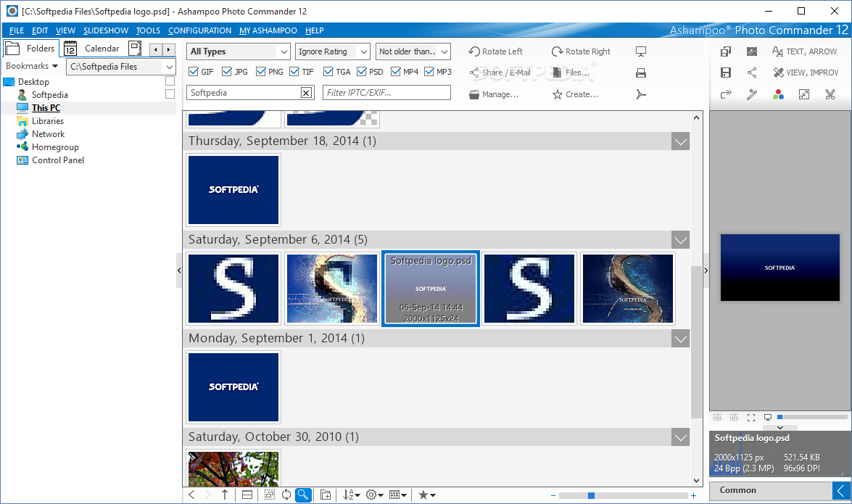Screen dimensions: 852x504
Task: Click the share icon in the right panel
Action: tap(752, 73)
